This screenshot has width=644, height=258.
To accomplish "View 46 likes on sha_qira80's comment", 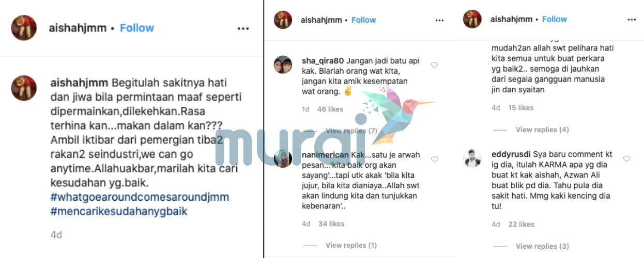I will tap(330, 109).
